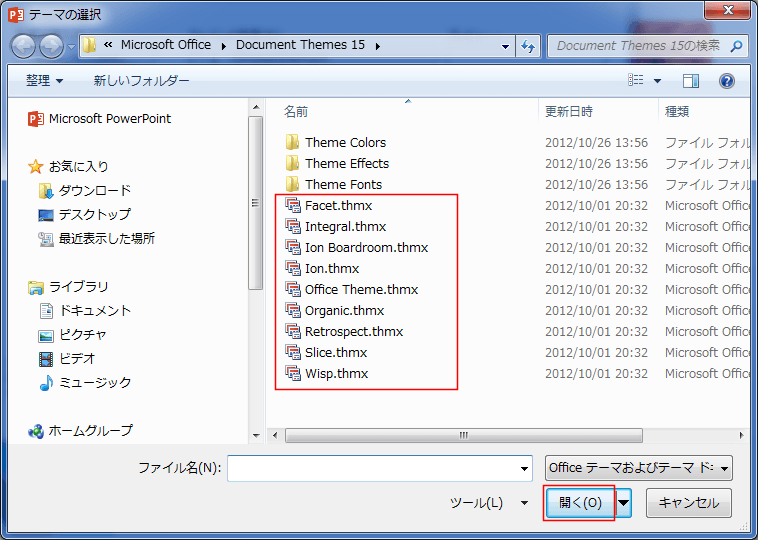This screenshot has width=758, height=540.
Task: Expand the arrow beside 開く button
Action: coord(624,503)
